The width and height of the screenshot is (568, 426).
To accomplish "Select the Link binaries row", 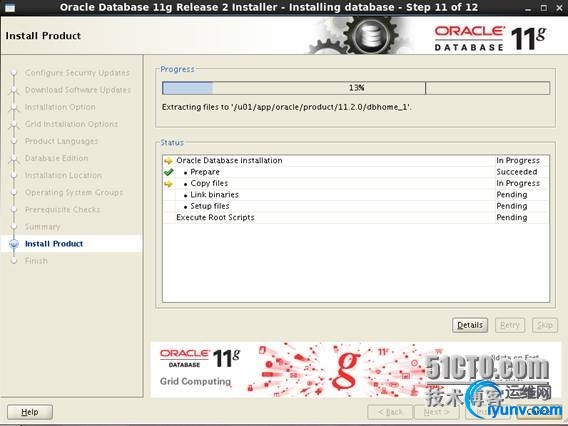I will [x=356, y=195].
